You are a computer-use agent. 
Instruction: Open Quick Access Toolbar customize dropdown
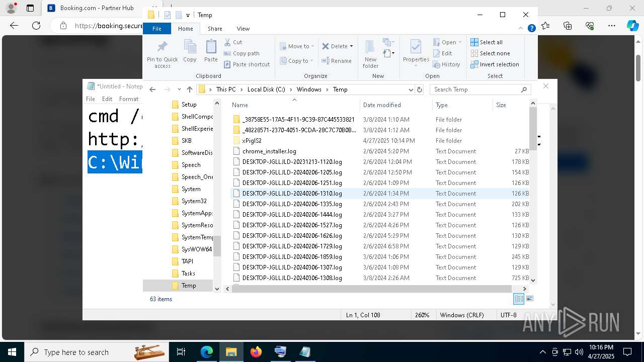click(x=188, y=15)
